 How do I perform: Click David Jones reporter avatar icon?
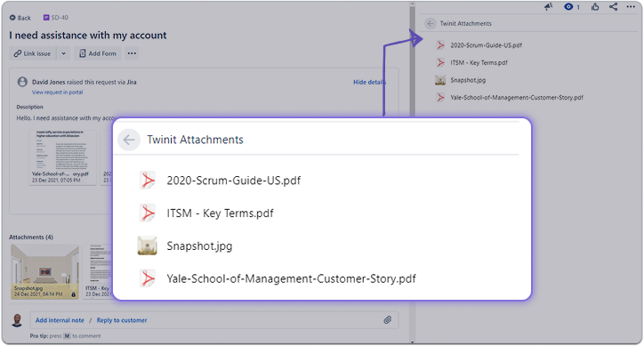point(22,82)
